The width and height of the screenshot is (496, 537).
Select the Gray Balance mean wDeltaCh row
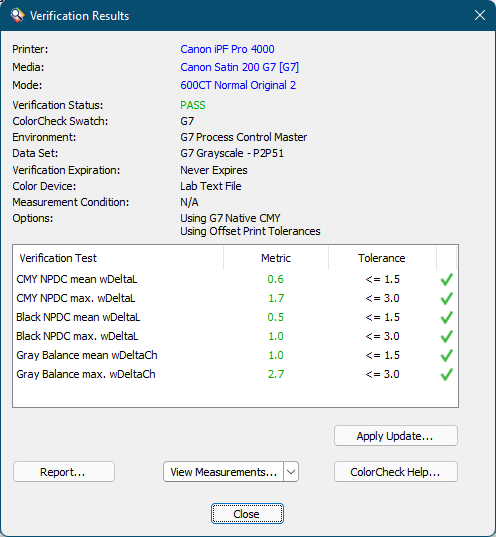pos(235,355)
